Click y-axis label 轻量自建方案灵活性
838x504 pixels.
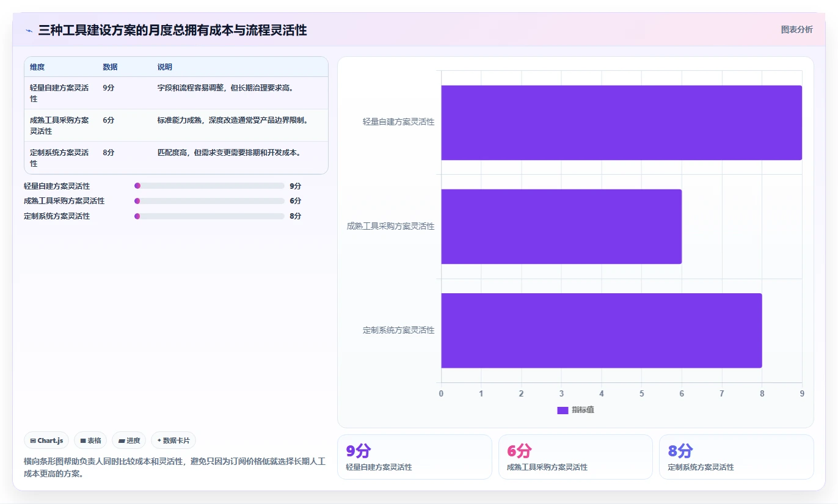click(x=399, y=122)
